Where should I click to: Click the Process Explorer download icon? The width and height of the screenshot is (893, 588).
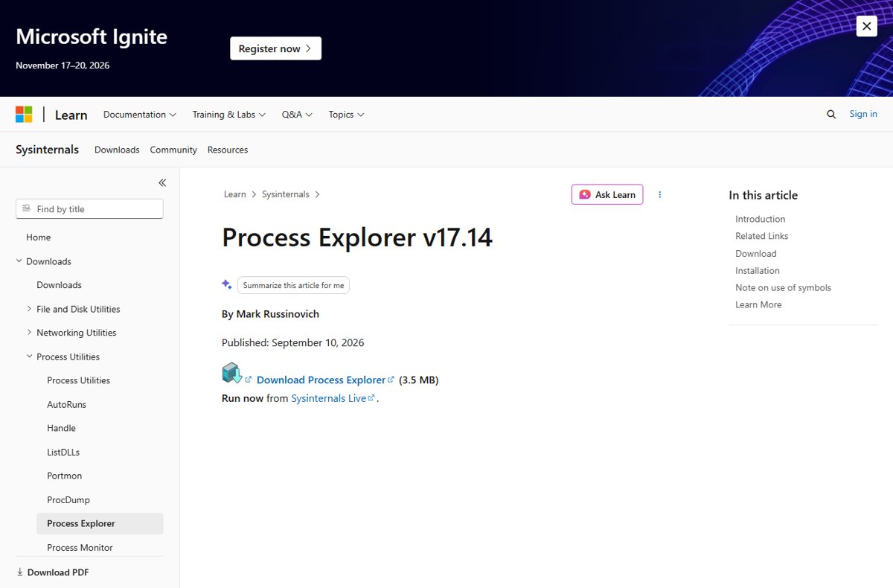coord(232,373)
